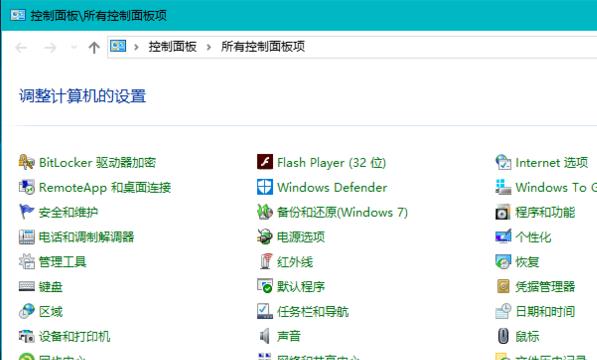Click the 红外线 icon
This screenshot has width=597, height=360.
pyautogui.click(x=266, y=261)
